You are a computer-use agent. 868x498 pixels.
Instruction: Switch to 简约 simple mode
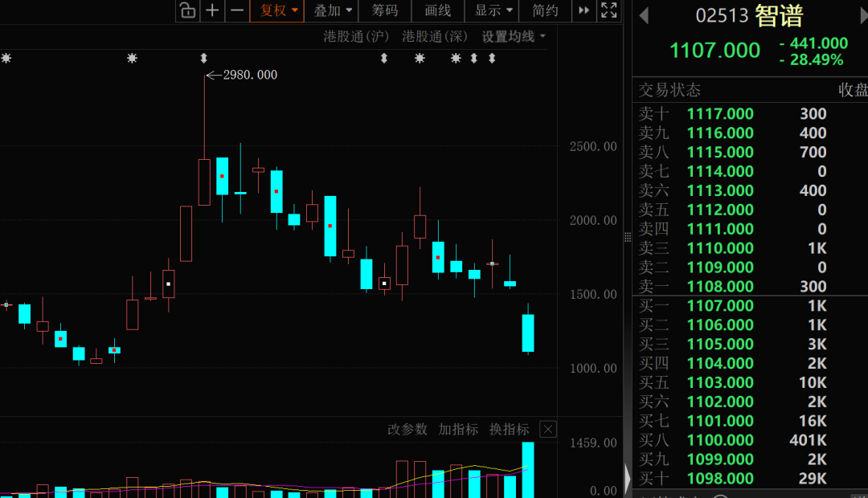pyautogui.click(x=545, y=10)
